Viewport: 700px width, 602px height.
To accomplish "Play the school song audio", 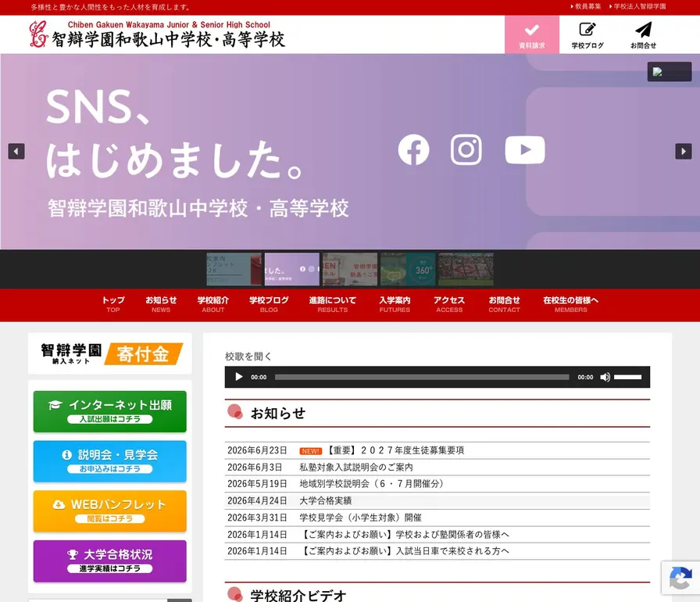I will [239, 377].
